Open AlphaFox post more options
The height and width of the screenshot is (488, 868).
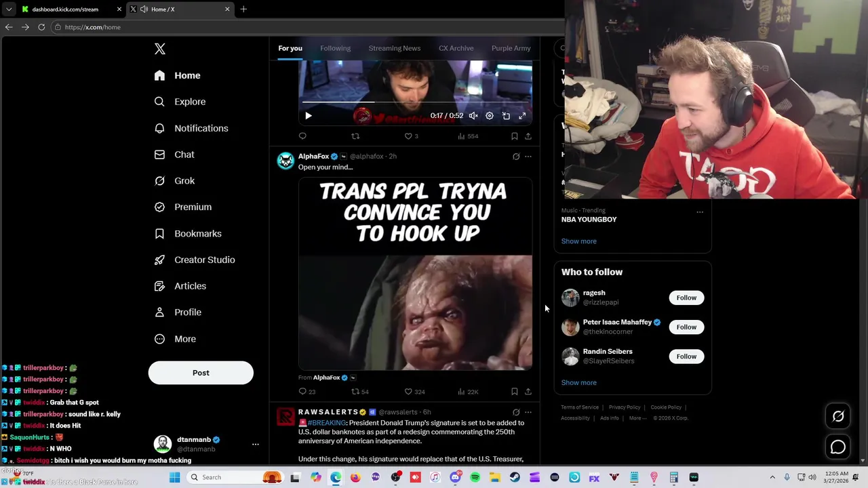(x=528, y=157)
